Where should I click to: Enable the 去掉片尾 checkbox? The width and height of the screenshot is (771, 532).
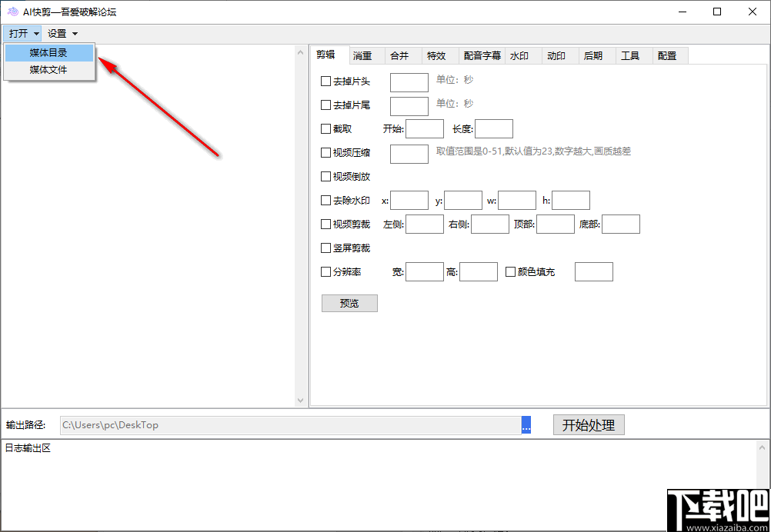(325, 105)
